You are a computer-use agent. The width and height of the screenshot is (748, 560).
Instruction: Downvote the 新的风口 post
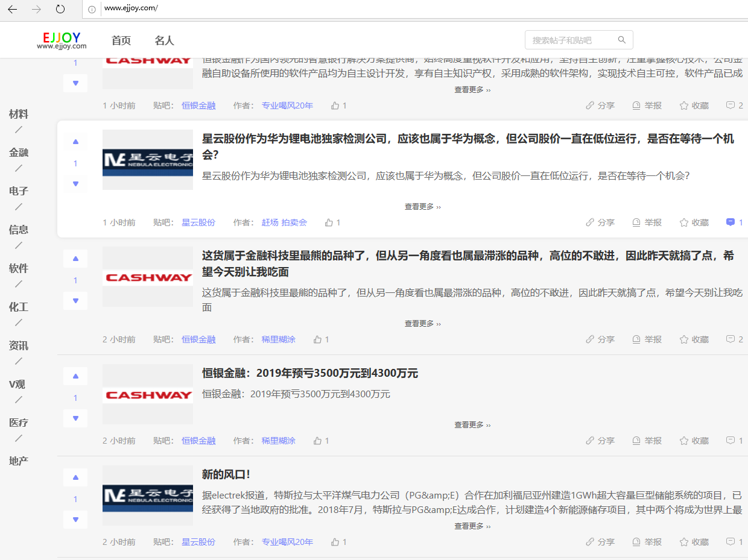pos(75,520)
